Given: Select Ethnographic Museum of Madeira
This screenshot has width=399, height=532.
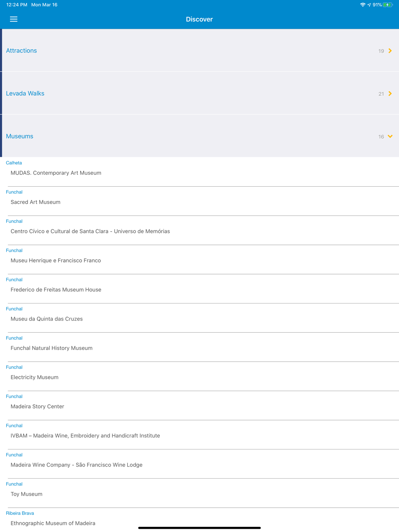Looking at the screenshot, I should pyautogui.click(x=199, y=520).
